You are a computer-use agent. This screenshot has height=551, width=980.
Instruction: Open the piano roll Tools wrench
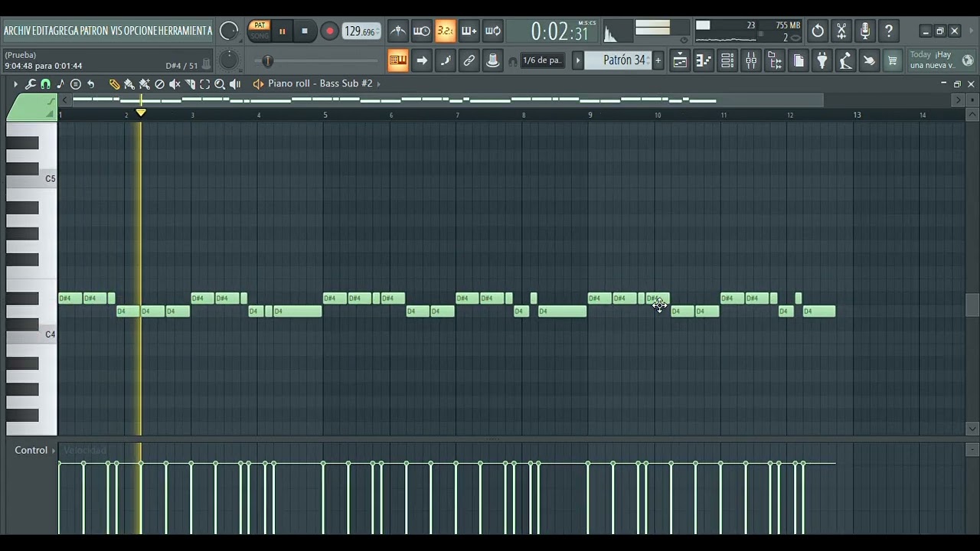point(31,84)
